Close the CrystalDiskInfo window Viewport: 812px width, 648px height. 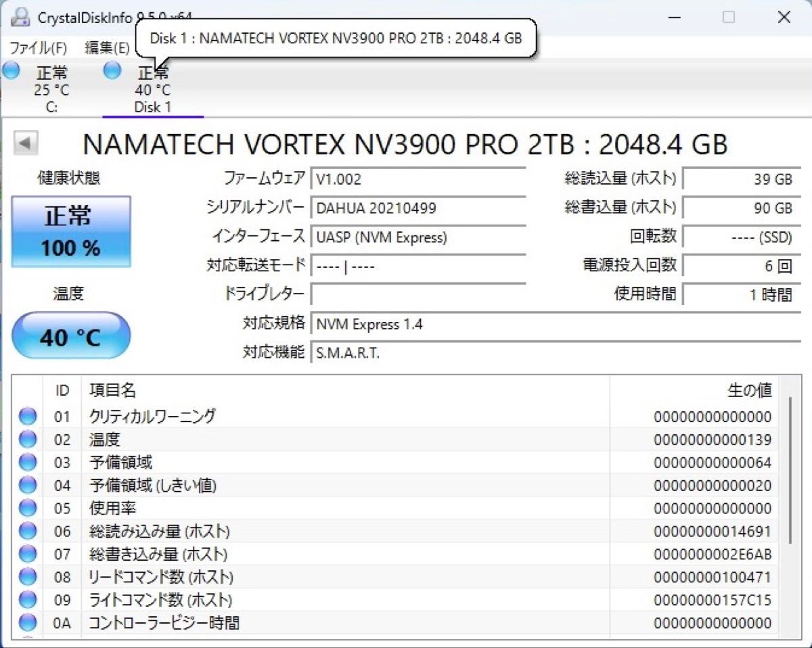[x=784, y=17]
